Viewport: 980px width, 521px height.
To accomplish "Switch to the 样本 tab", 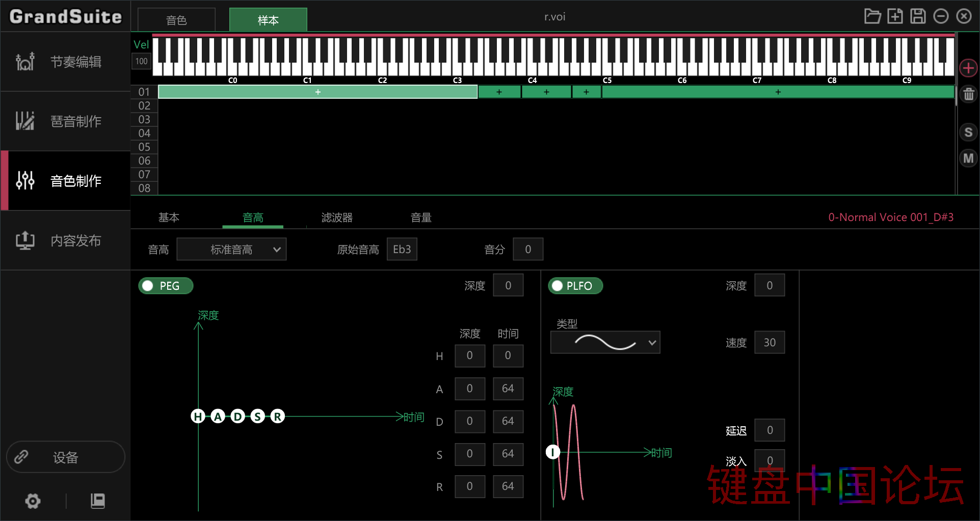I will [x=268, y=20].
